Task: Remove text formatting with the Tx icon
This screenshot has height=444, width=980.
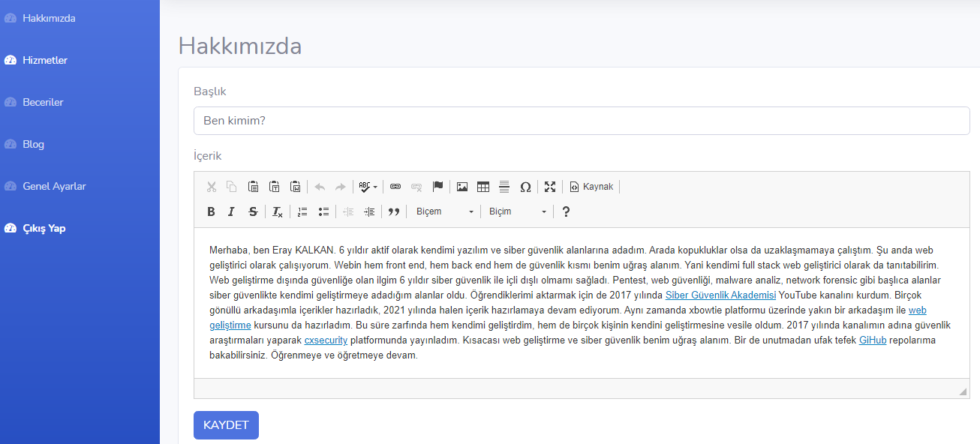Action: [x=277, y=211]
